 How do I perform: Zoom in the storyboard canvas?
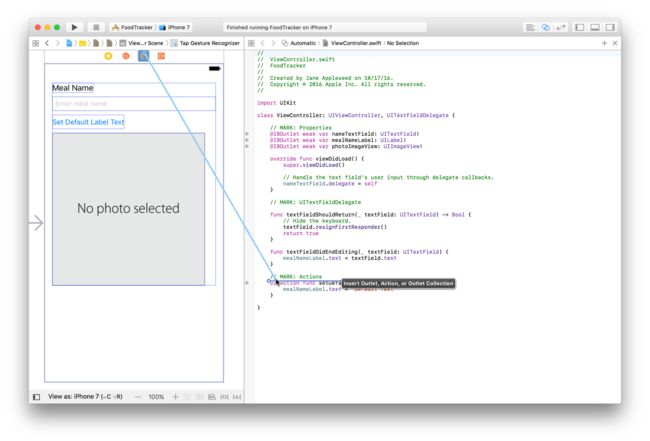tap(175, 397)
